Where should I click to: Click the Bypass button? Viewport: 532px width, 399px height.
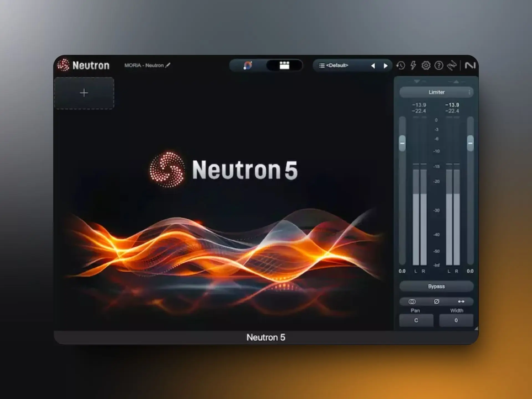coord(436,286)
